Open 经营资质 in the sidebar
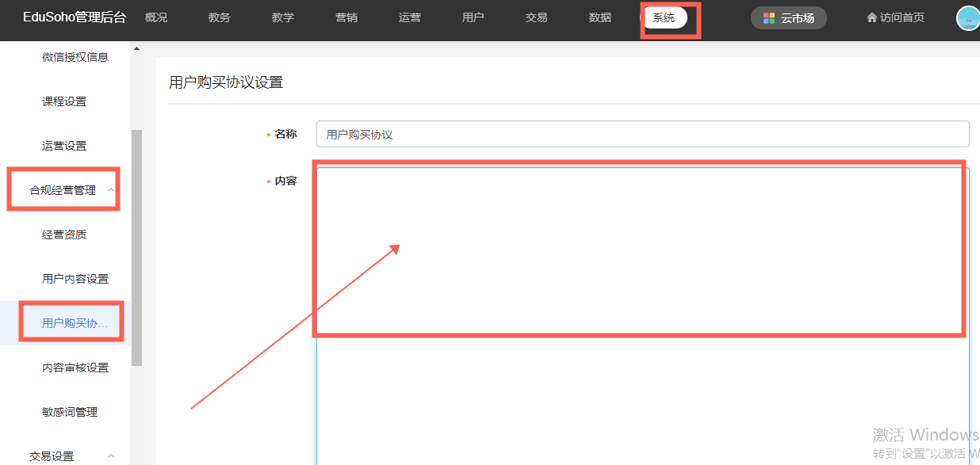980x465 pixels. [x=64, y=234]
